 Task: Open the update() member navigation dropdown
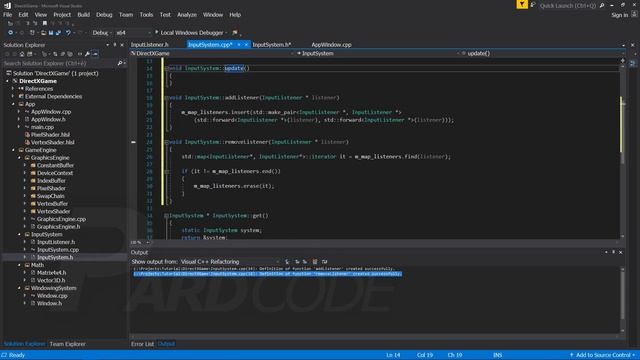click(543, 53)
